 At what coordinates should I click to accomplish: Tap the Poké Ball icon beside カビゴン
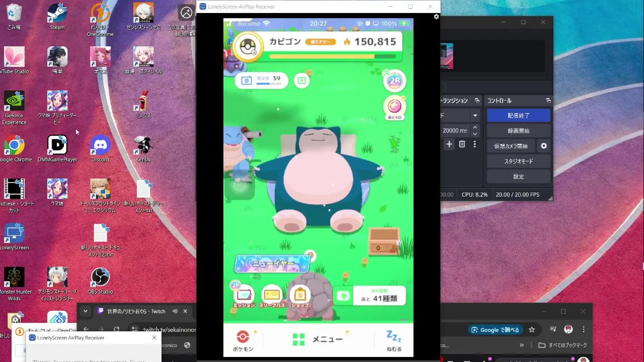pyautogui.click(x=248, y=46)
